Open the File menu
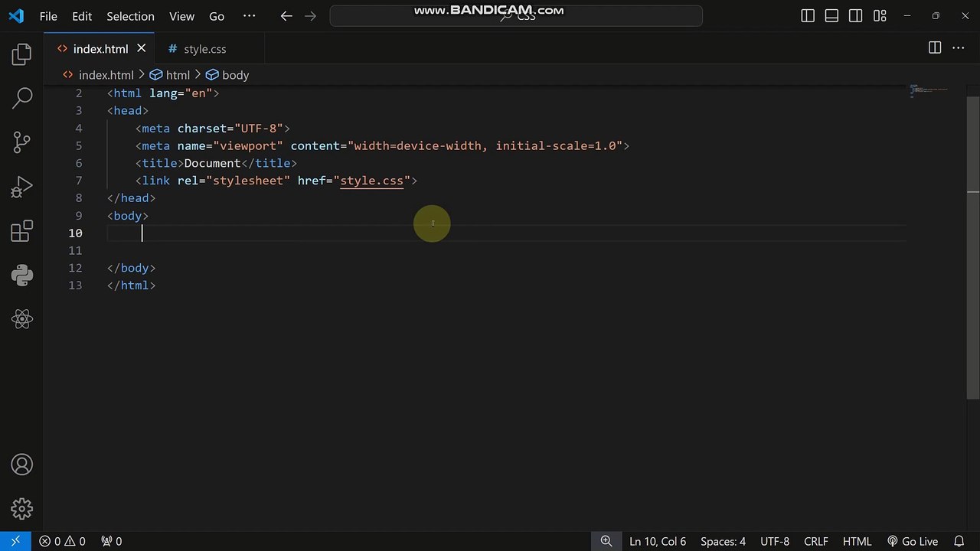This screenshot has width=980, height=551. tap(48, 16)
